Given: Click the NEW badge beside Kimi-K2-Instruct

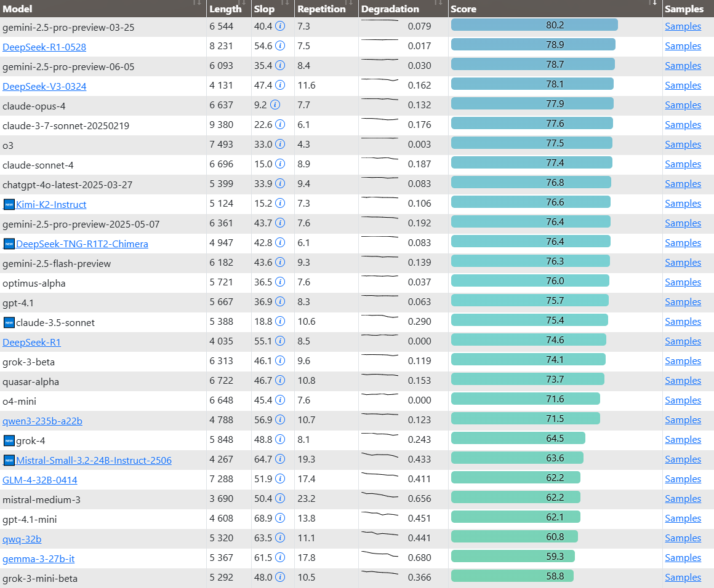Looking at the screenshot, I should click(9, 204).
